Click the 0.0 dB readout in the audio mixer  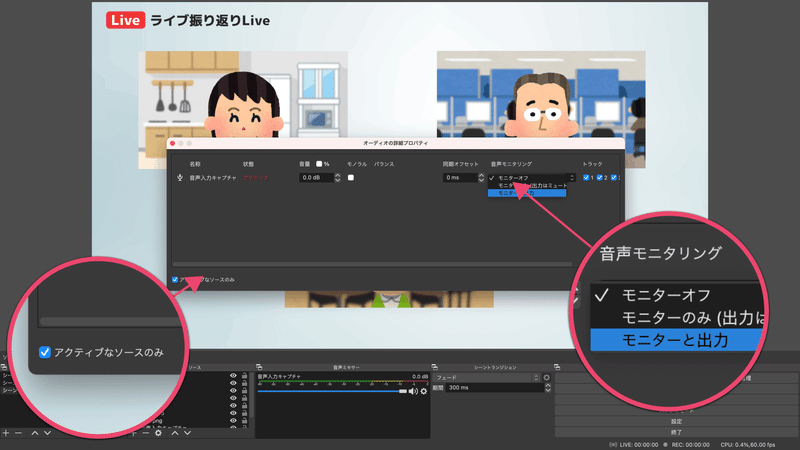(420, 377)
